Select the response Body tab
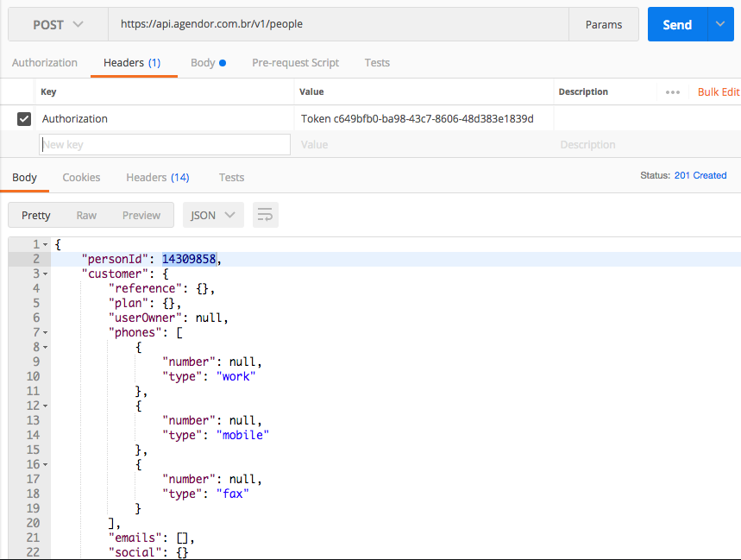Image resolution: width=741 pixels, height=560 pixels. (x=24, y=178)
